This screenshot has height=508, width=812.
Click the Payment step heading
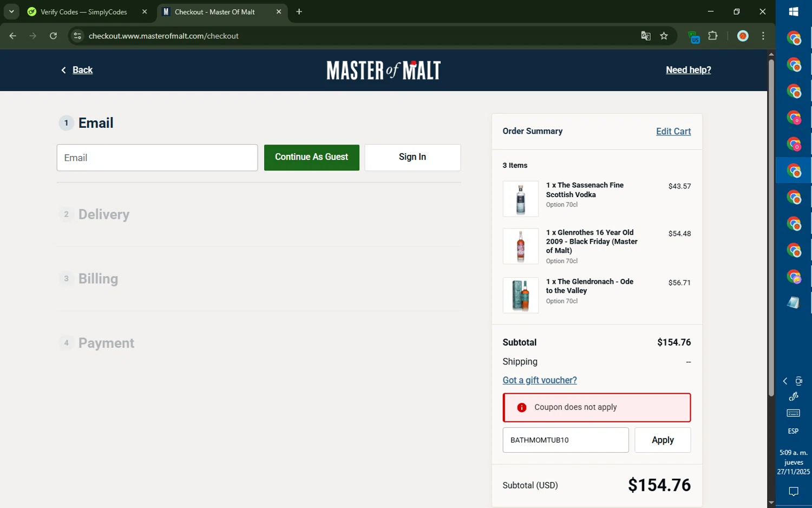point(106,343)
